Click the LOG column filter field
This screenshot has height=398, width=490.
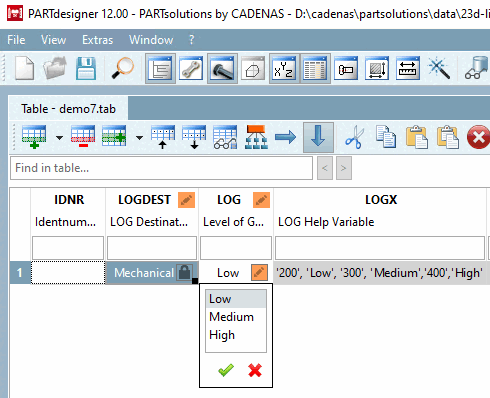tap(236, 248)
